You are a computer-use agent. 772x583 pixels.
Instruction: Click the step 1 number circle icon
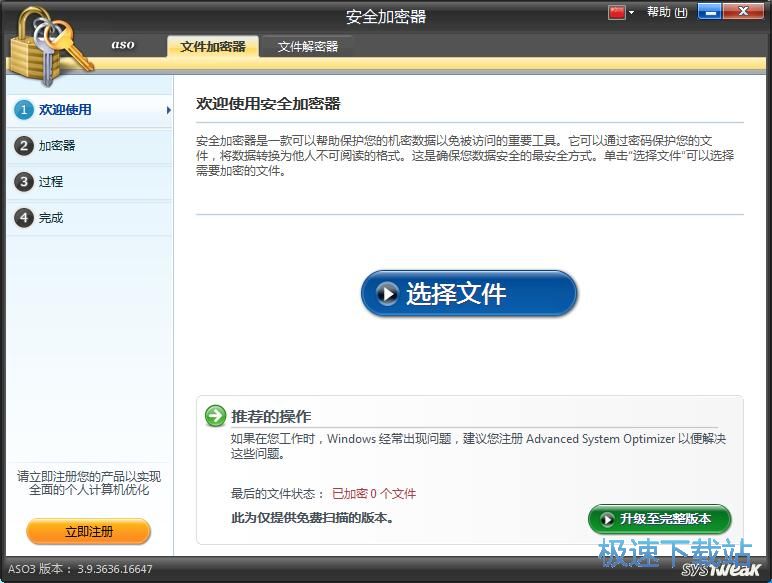coord(24,110)
